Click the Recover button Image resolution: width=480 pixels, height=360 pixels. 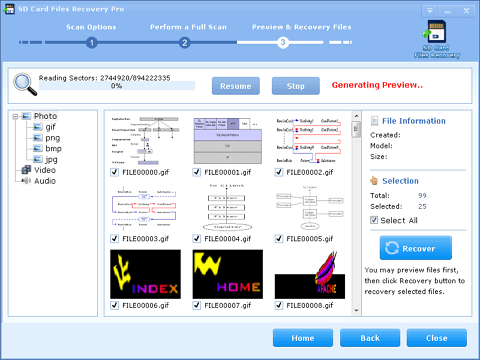pyautogui.click(x=416, y=248)
